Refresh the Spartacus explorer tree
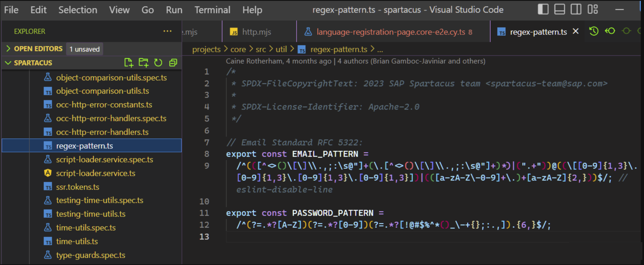The width and height of the screenshot is (644, 265). pos(158,63)
